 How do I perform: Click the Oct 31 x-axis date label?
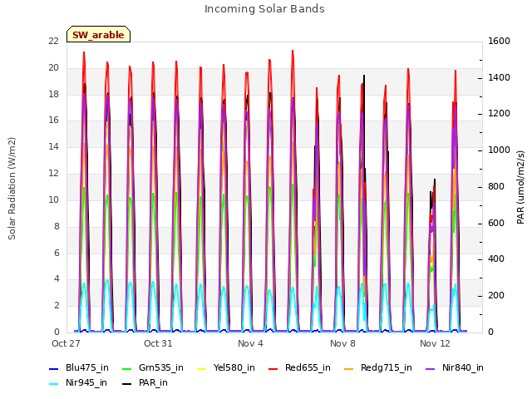[x=158, y=343]
